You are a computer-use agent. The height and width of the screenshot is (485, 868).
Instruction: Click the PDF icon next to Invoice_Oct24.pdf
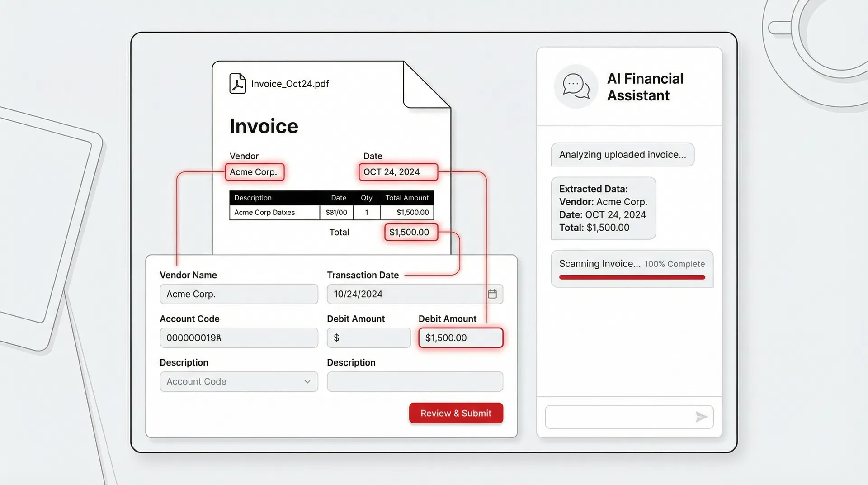pos(237,83)
